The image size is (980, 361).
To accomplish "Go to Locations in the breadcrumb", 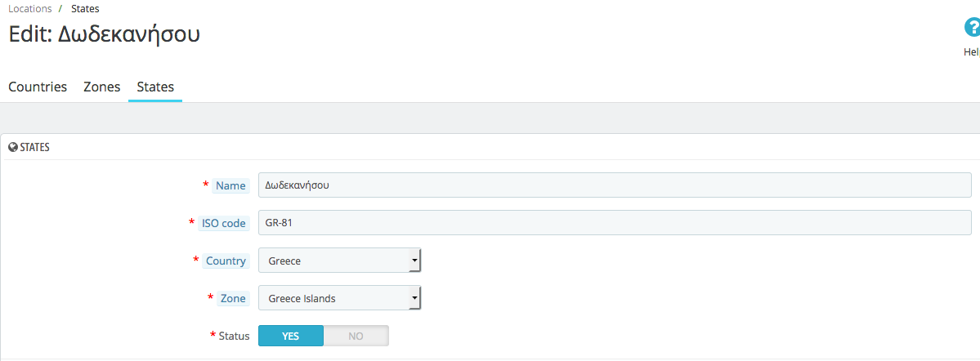I will coord(30,9).
